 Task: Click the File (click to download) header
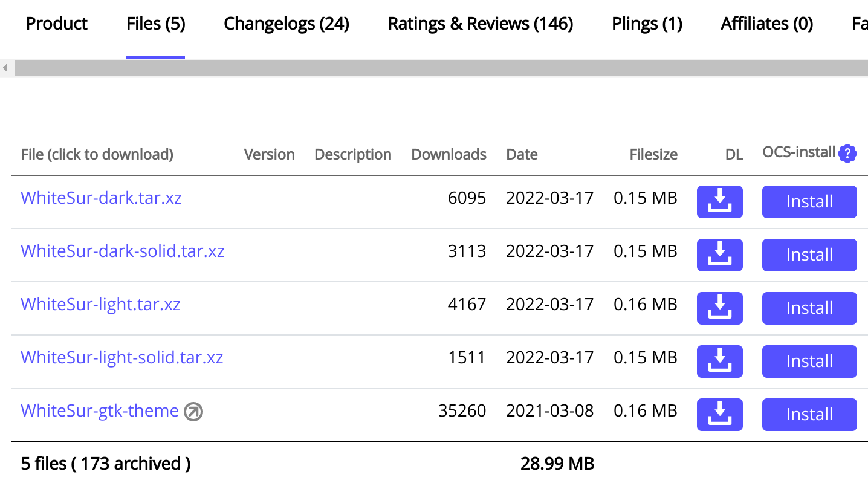coord(97,155)
